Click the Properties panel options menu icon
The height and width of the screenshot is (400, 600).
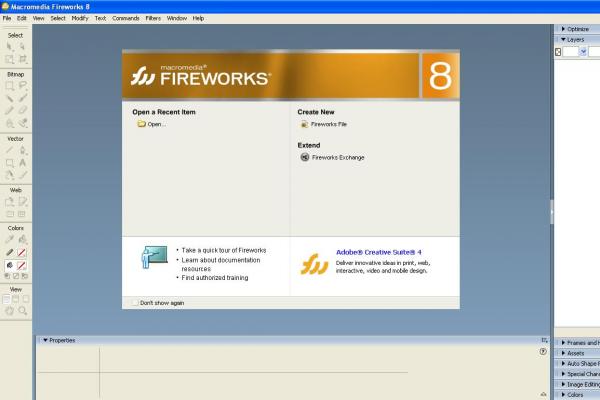click(x=545, y=340)
